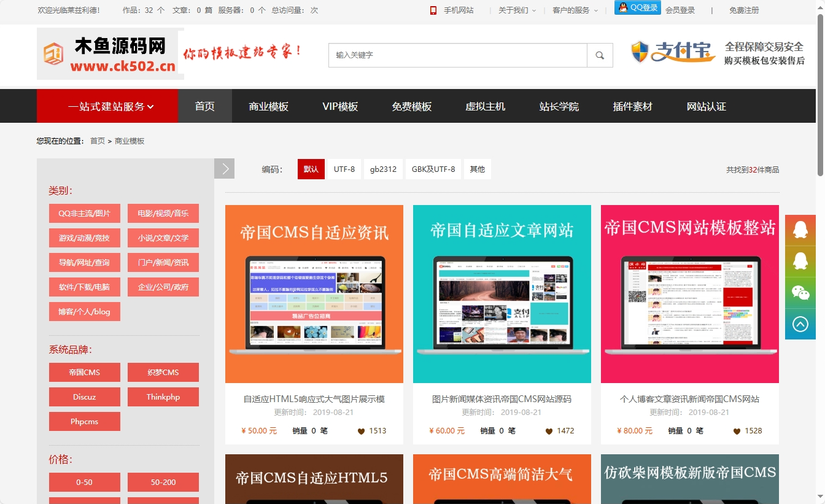Open 帝国自适应文章网站 teal thumbnail
Viewport: 825px width, 504px height.
tap(502, 294)
